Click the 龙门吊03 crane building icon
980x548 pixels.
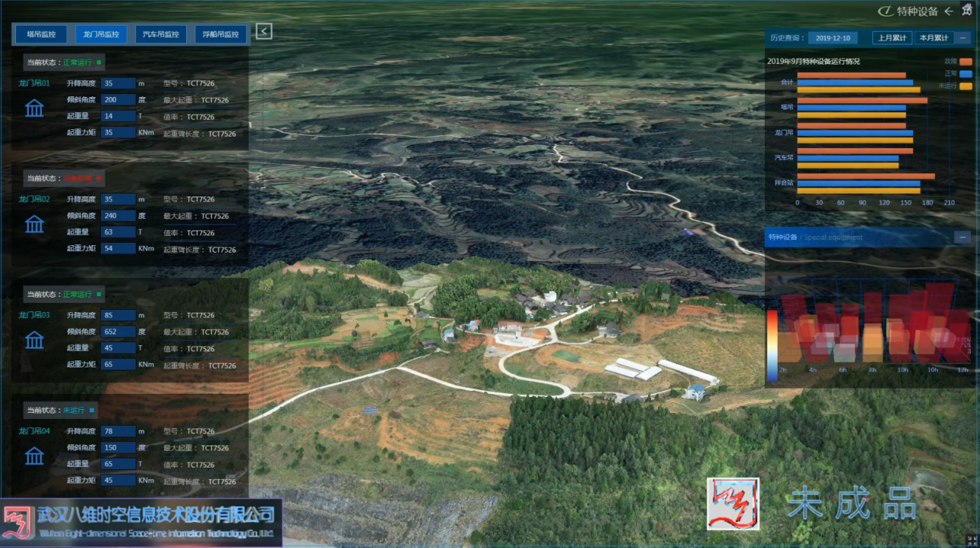coord(34,340)
